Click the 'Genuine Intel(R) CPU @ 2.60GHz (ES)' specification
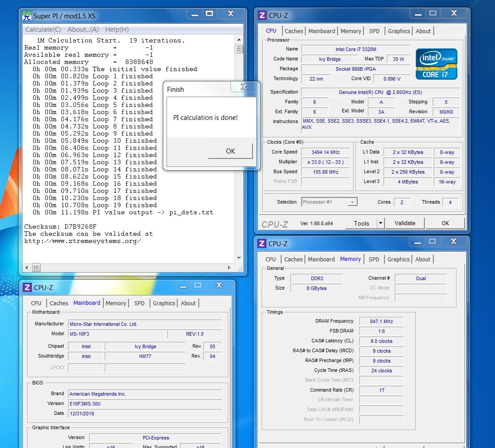Viewport: 495px width, 448px height. [380, 92]
